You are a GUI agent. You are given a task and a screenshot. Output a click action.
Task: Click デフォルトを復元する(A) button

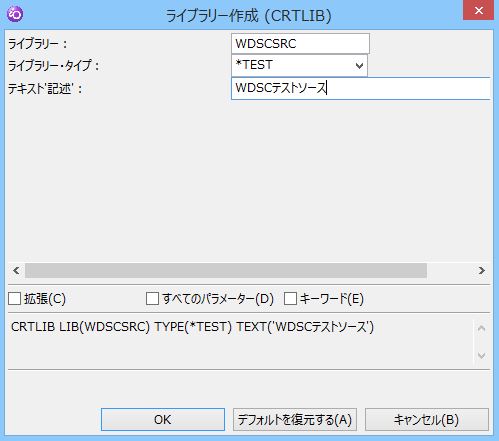click(295, 419)
